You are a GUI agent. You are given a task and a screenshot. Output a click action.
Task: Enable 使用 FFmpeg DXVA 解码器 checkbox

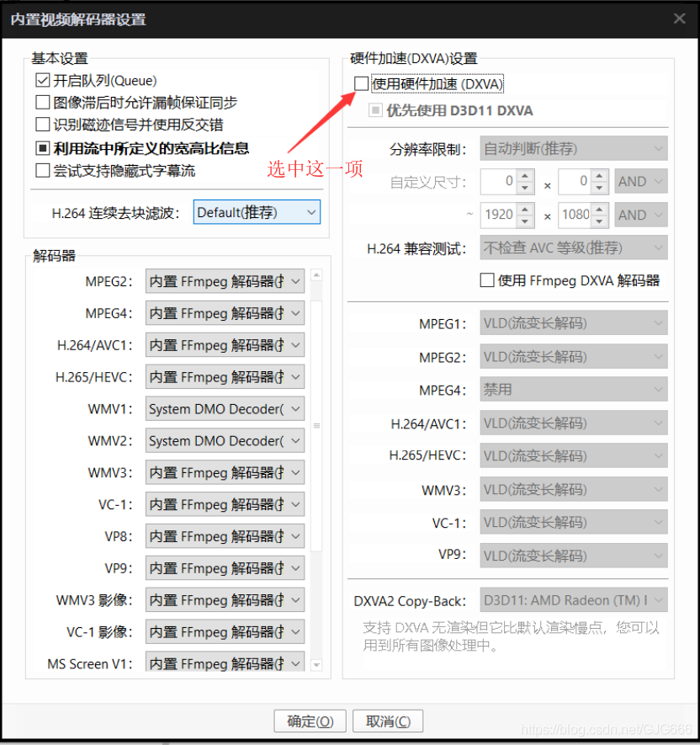click(487, 280)
